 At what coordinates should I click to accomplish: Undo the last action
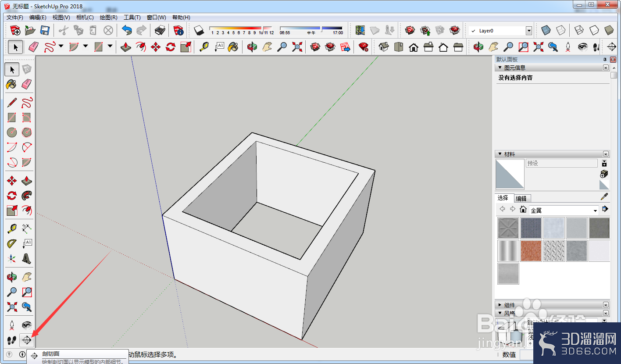pos(127,30)
